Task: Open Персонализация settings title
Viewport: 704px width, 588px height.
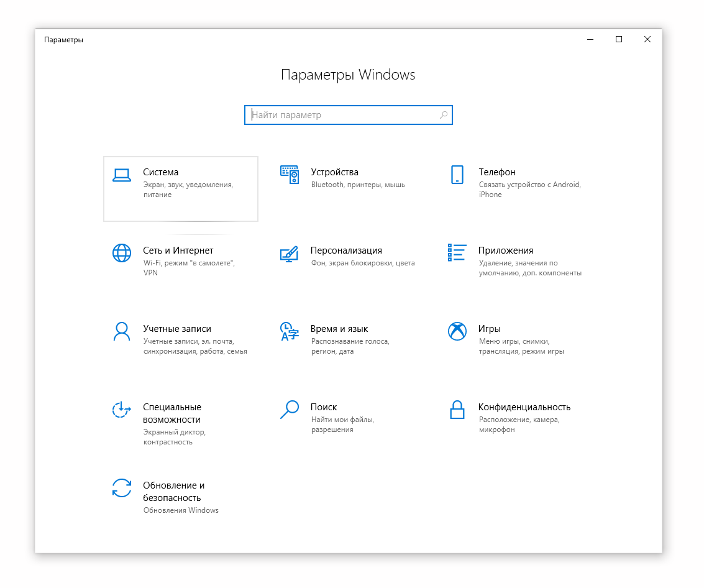Action: pos(346,250)
